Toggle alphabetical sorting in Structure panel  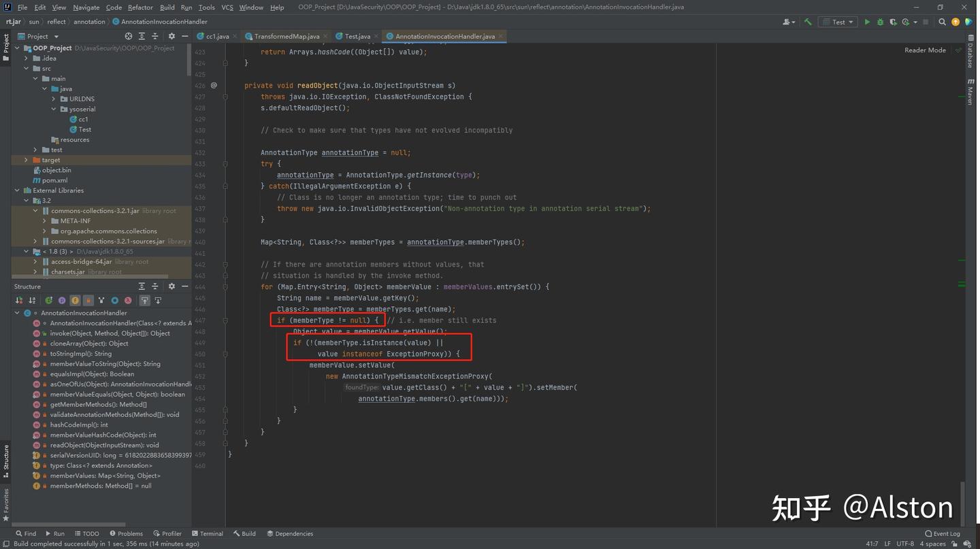(32, 300)
